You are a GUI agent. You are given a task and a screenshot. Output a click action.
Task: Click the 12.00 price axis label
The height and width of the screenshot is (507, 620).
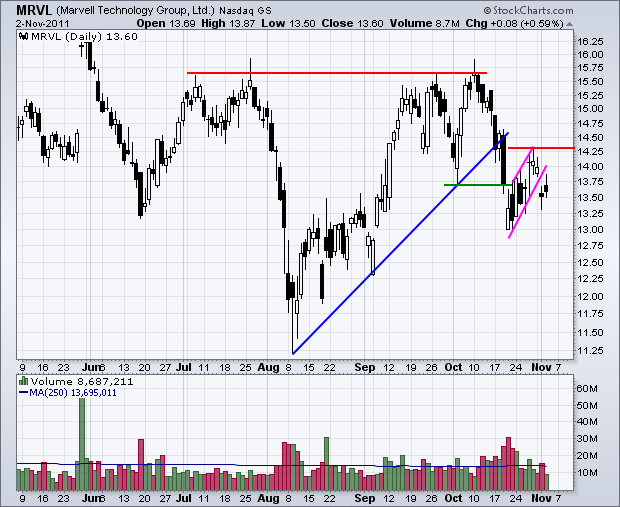click(x=590, y=296)
